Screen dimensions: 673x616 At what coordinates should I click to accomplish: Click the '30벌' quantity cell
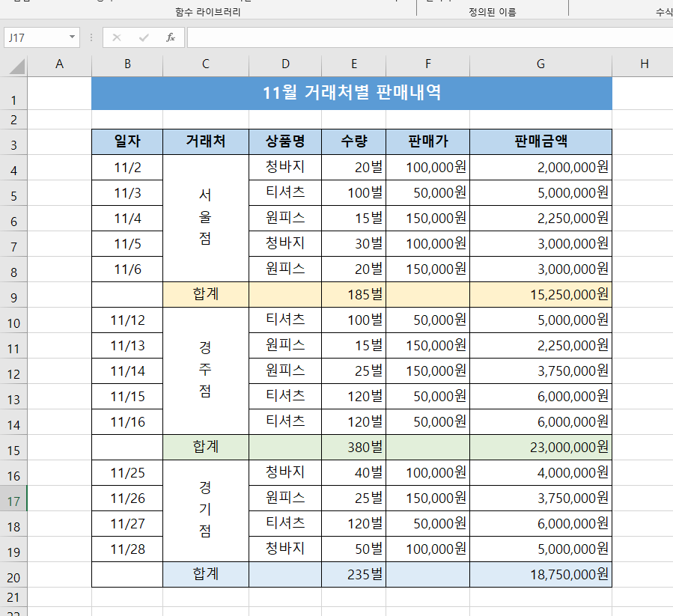coord(354,244)
